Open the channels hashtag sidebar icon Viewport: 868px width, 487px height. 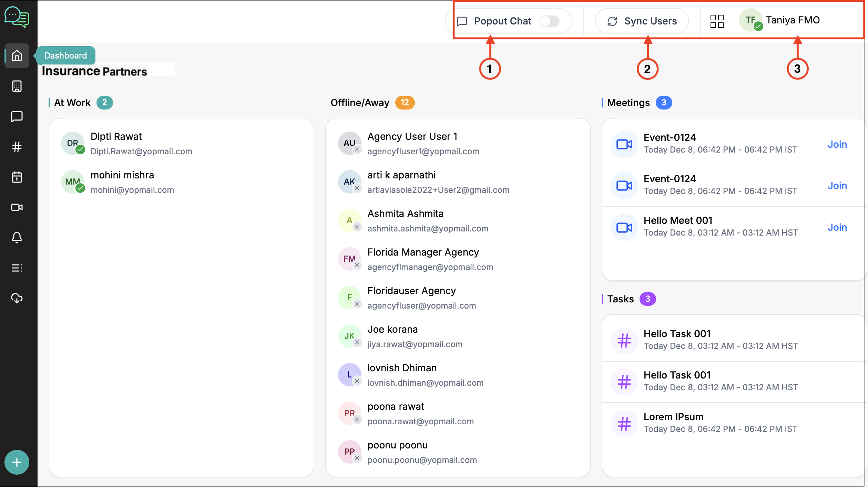17,147
